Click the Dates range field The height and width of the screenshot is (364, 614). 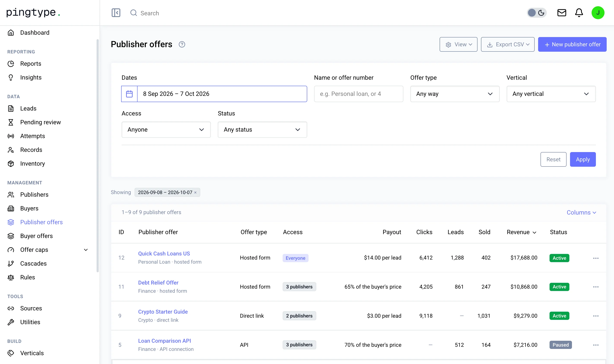click(x=222, y=94)
